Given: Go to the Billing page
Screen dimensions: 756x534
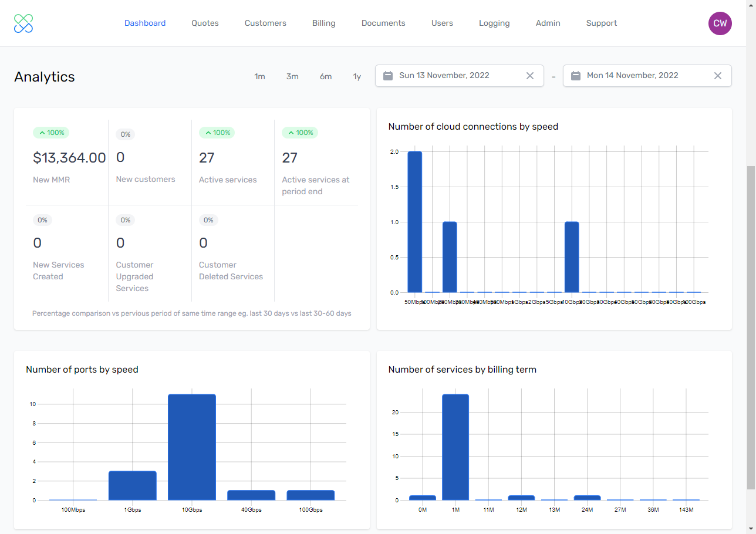Looking at the screenshot, I should (x=323, y=23).
